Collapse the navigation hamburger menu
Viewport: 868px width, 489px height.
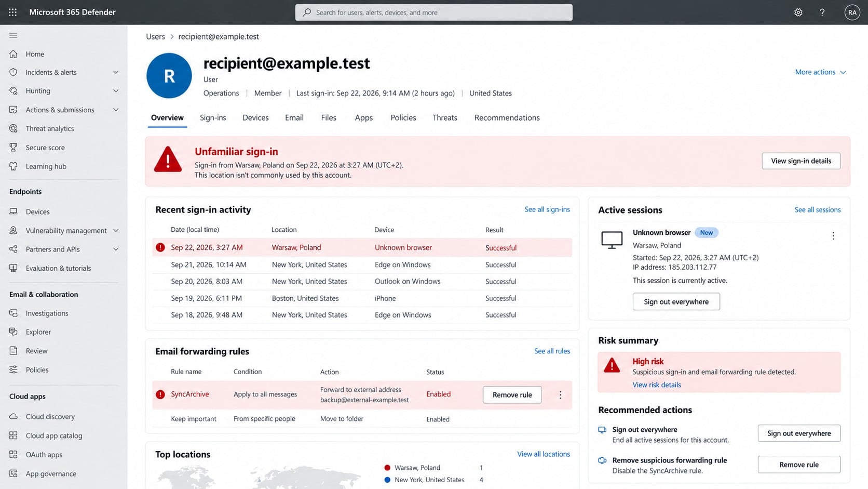(13, 35)
